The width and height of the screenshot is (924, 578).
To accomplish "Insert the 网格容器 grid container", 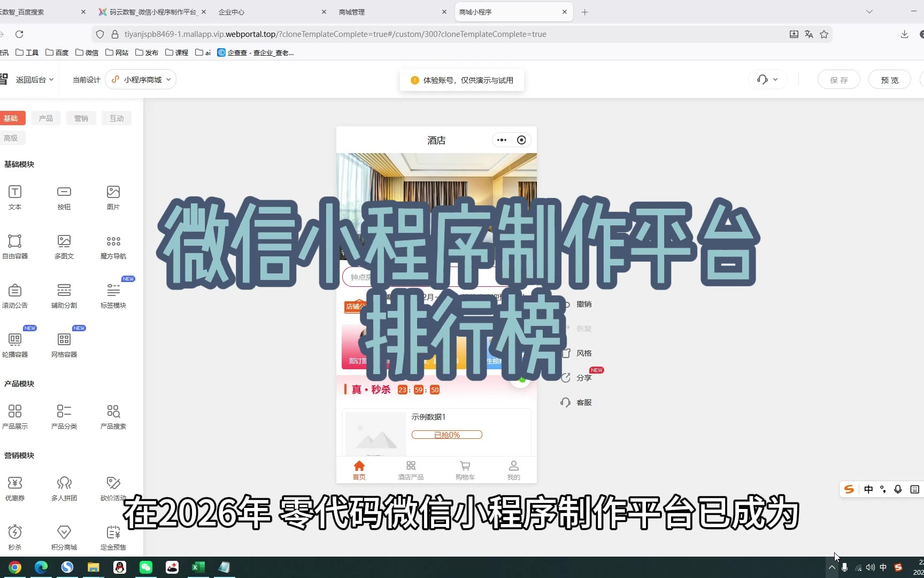I will [x=64, y=345].
